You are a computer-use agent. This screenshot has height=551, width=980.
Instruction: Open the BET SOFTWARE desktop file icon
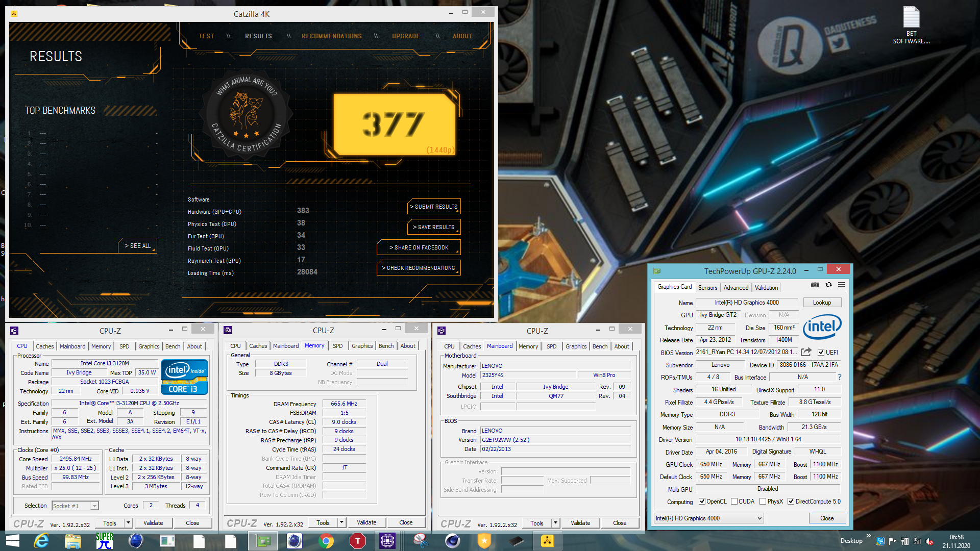click(911, 25)
